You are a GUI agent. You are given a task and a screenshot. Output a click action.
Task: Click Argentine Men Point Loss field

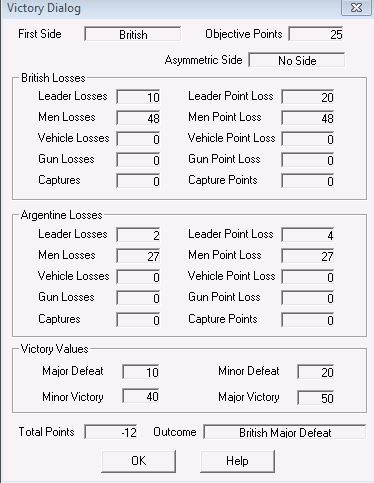[x=308, y=256]
